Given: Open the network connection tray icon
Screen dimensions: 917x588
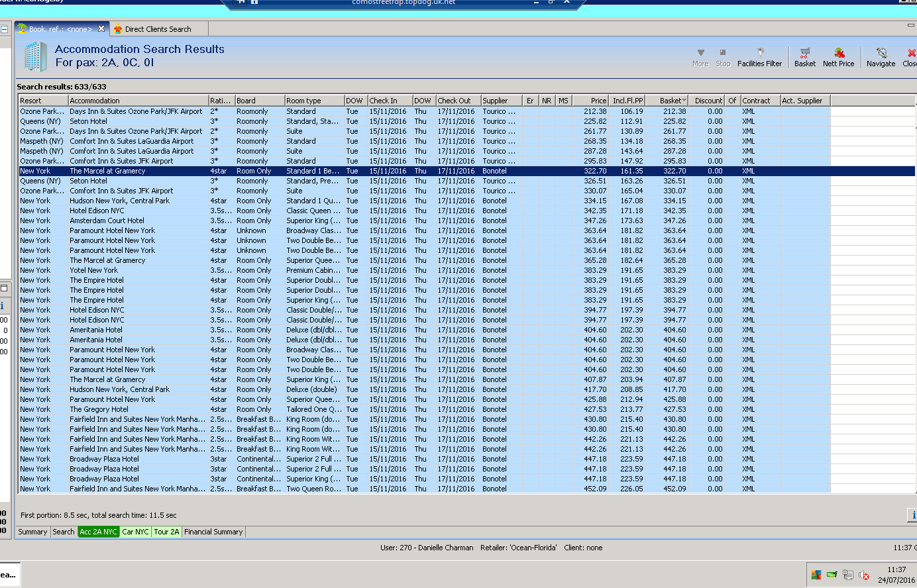Looking at the screenshot, I should [848, 575].
